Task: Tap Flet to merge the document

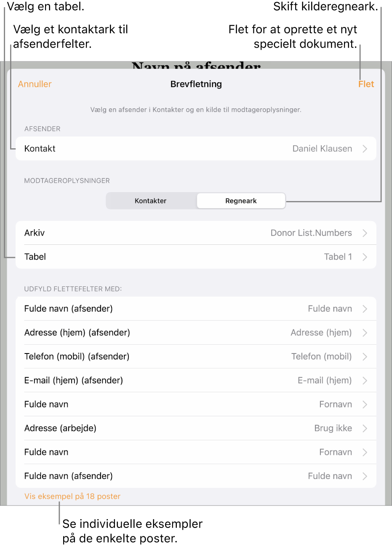Action: click(366, 84)
